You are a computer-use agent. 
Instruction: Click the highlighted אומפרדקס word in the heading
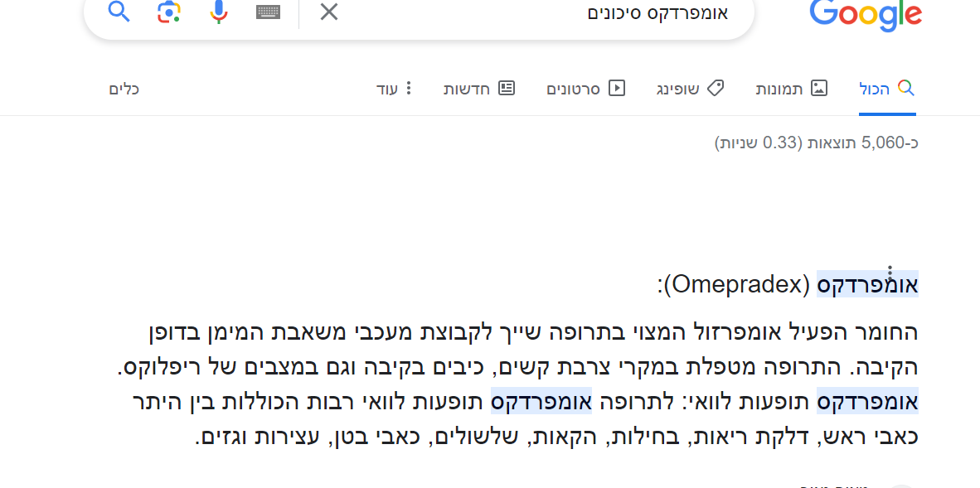tap(867, 285)
